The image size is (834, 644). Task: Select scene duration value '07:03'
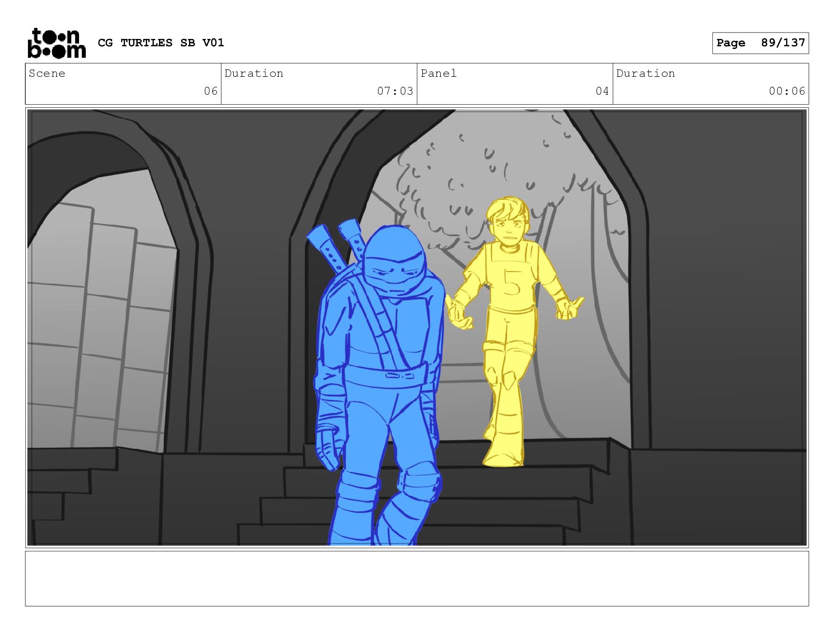click(x=395, y=91)
